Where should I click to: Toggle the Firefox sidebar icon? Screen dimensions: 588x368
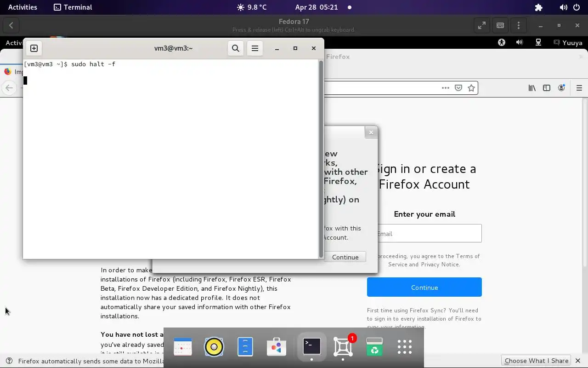547,88
